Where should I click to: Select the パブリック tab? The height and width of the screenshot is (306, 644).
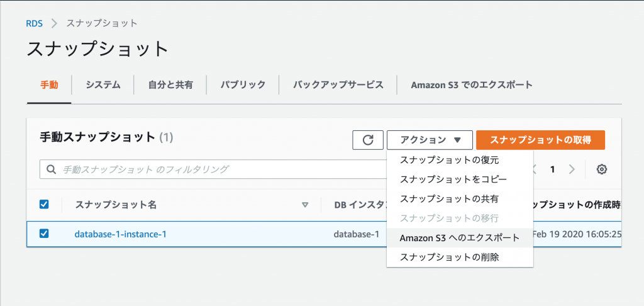point(243,84)
